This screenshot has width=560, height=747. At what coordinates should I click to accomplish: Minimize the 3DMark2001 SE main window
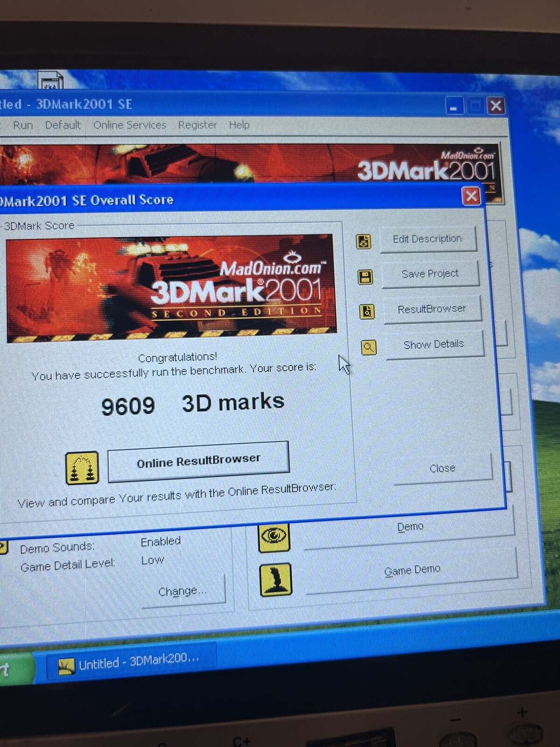454,106
